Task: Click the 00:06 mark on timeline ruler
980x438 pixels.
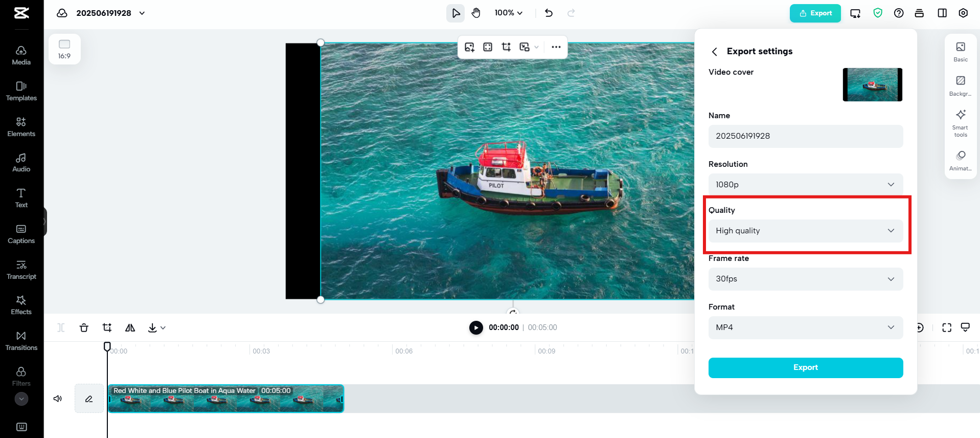Action: coord(404,351)
